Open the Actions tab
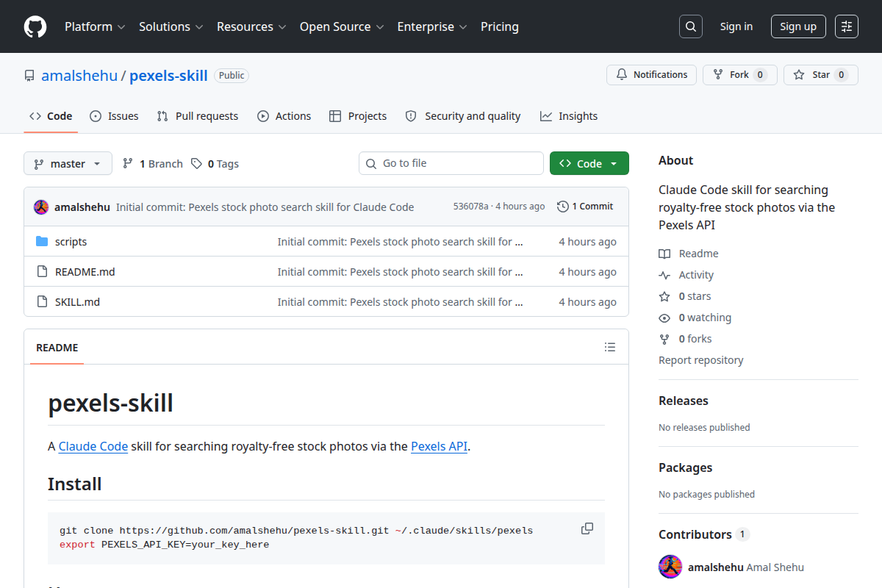The image size is (882, 588). coord(284,116)
